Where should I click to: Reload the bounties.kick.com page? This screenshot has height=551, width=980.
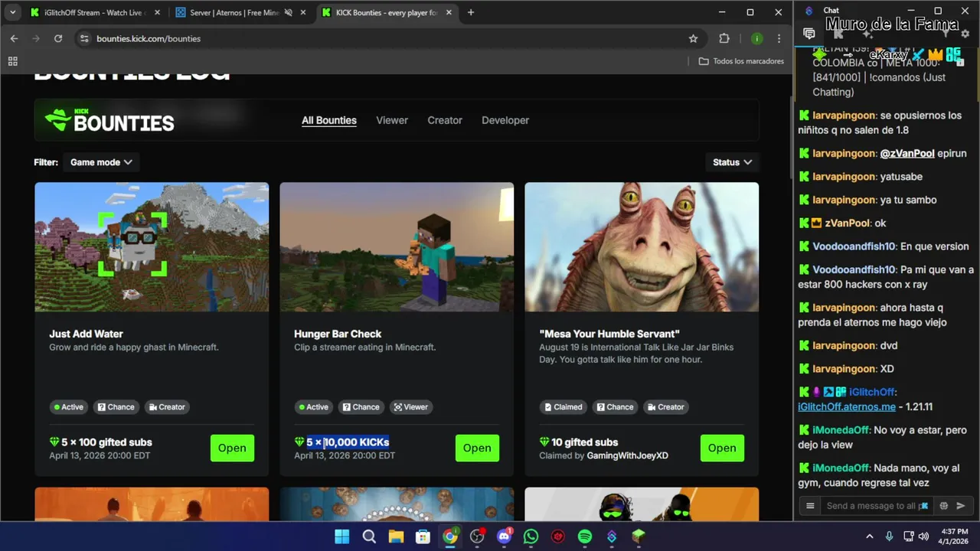[x=57, y=38]
